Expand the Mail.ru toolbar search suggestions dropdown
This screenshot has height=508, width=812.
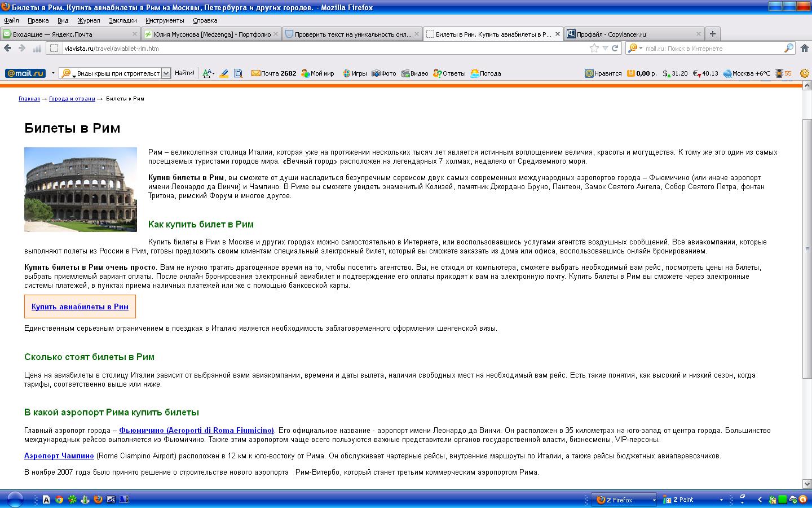(166, 73)
